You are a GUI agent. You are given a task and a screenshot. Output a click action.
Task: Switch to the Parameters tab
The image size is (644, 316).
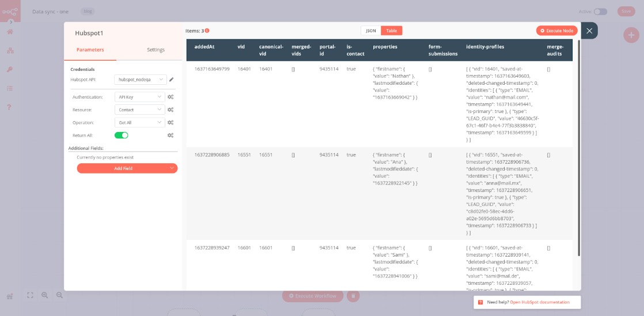[90, 50]
